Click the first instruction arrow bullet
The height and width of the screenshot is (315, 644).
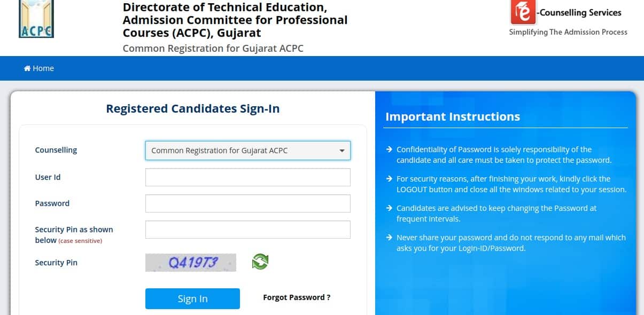coord(390,149)
